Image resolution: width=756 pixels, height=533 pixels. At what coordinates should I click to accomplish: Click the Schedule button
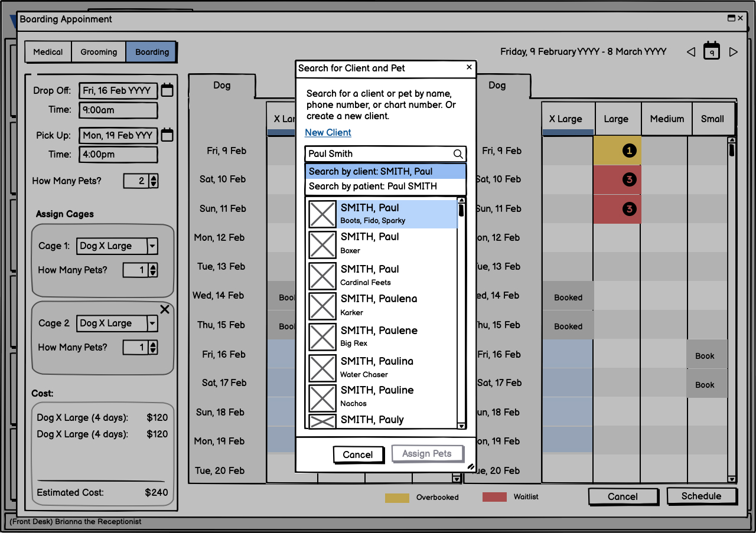[701, 496]
